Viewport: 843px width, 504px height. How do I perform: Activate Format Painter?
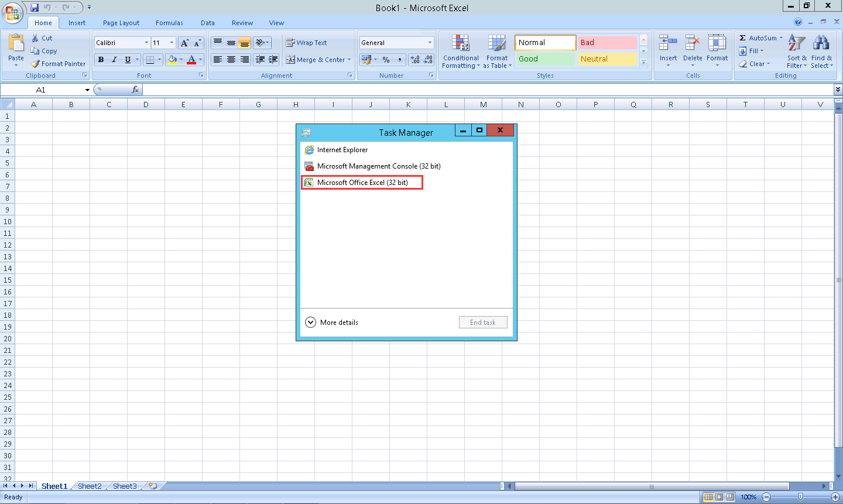tap(59, 64)
